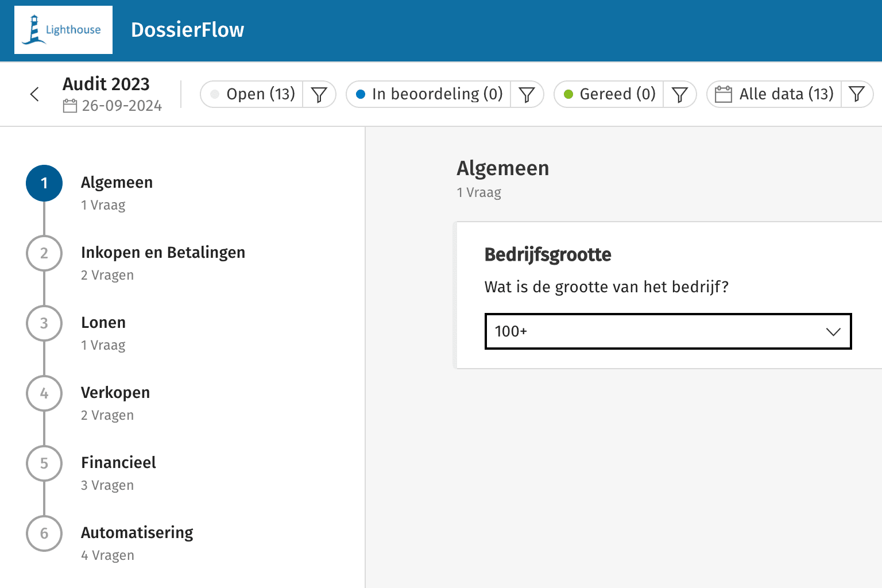Click the filter funnel beside Alle data

pos(856,94)
